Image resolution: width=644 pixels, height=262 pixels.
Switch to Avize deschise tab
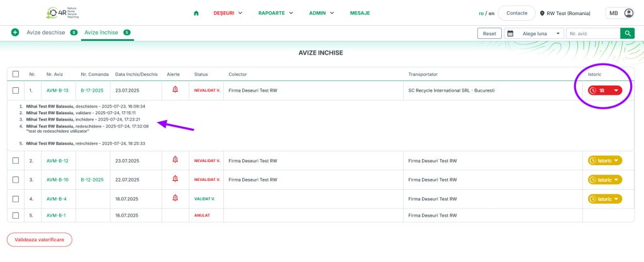[45, 33]
